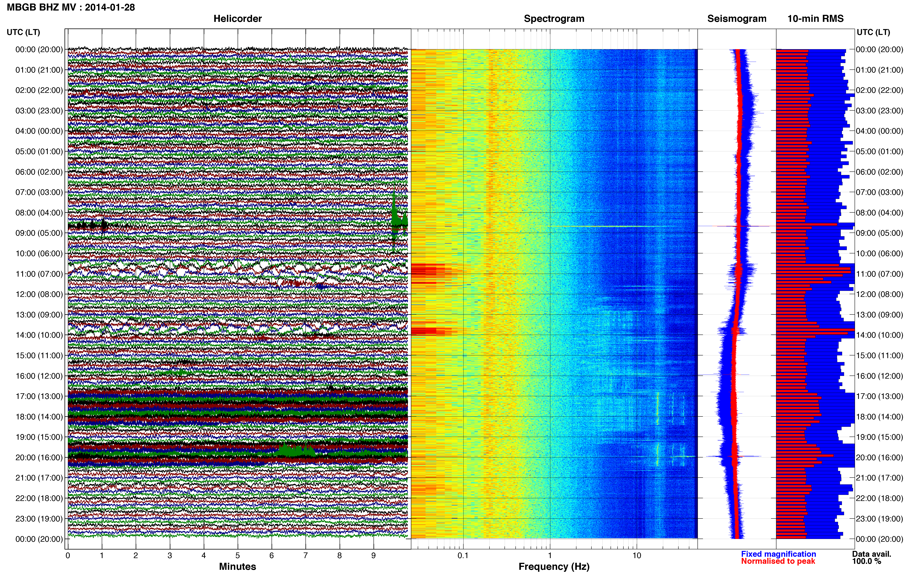Viewport: 924px width, 578px height.
Task: Select the Seismogram panel heading
Action: pyautogui.click(x=736, y=19)
